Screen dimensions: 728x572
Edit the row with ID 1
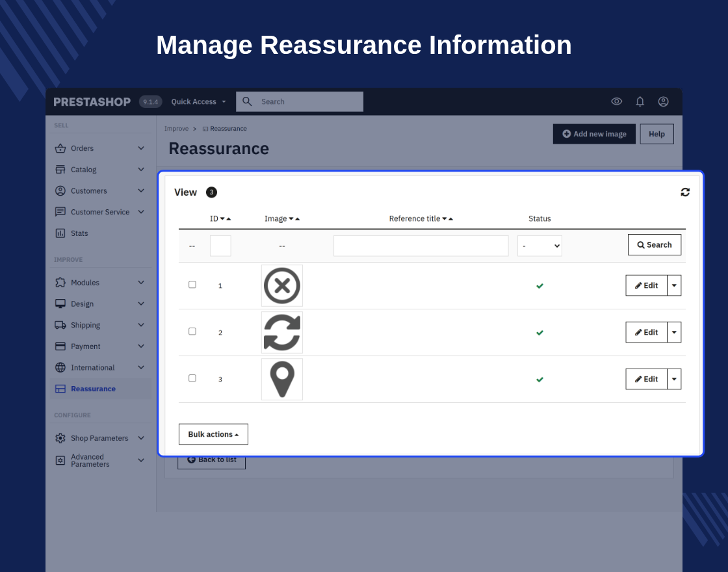[x=646, y=285]
